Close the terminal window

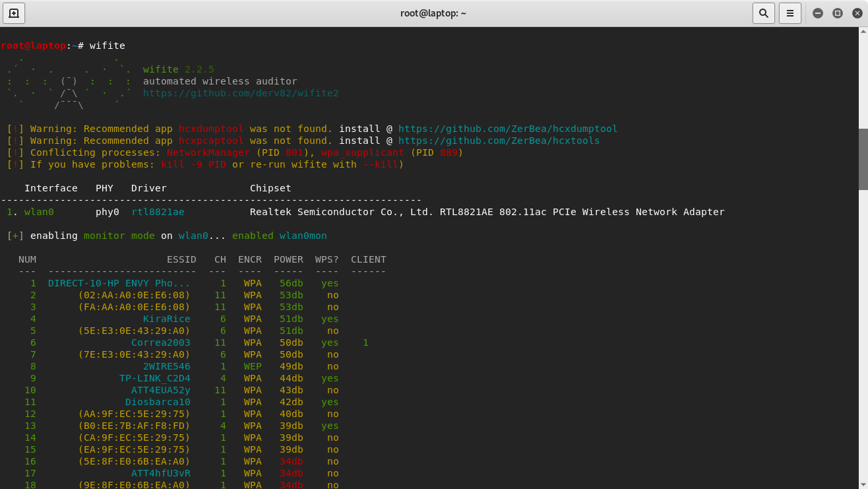(x=857, y=13)
